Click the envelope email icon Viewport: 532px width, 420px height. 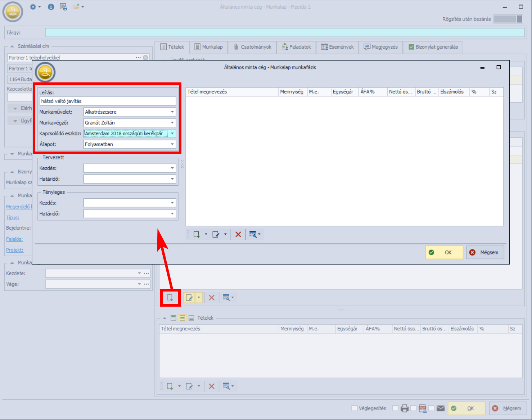tap(441, 408)
